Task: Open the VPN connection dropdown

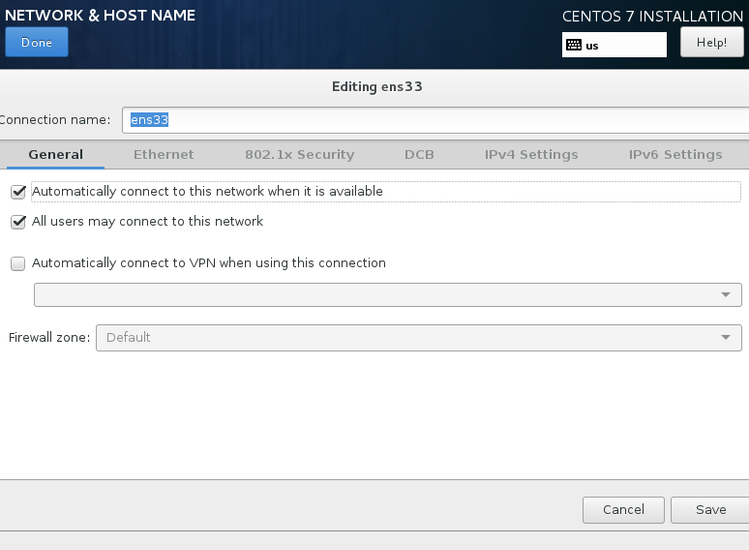Action: 388,295
